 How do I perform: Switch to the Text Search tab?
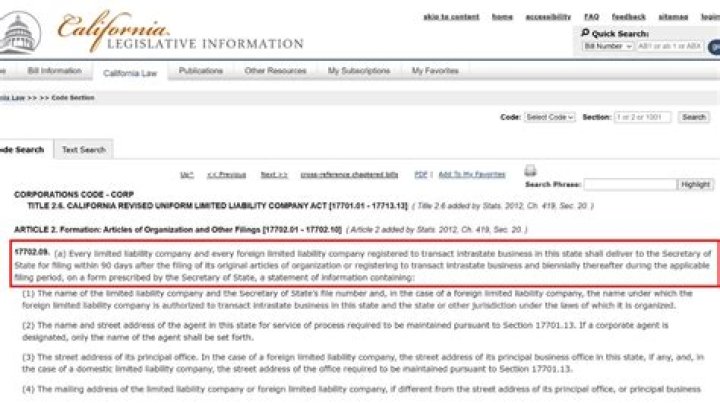click(84, 150)
